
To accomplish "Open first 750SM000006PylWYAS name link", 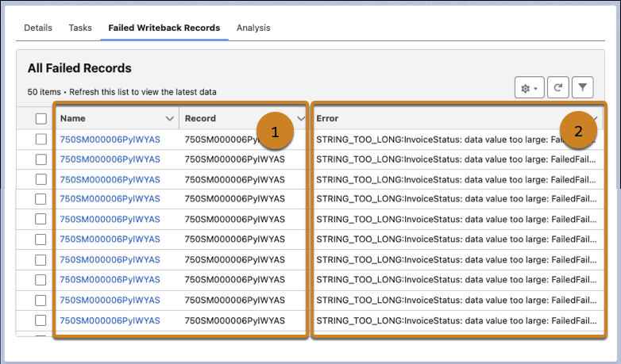I will click(x=110, y=140).
